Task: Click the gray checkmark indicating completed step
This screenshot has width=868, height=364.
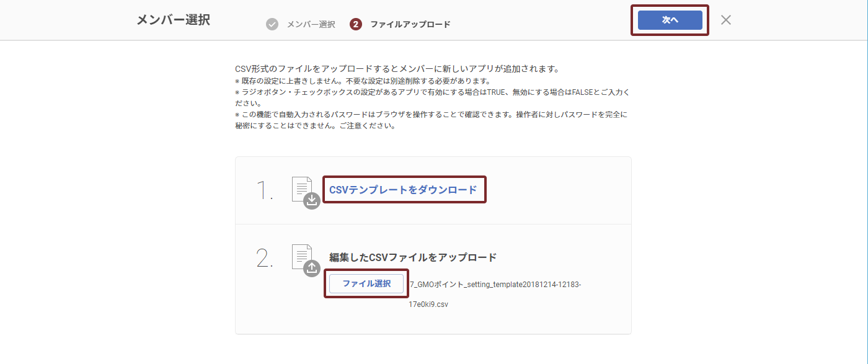Action: pos(272,24)
